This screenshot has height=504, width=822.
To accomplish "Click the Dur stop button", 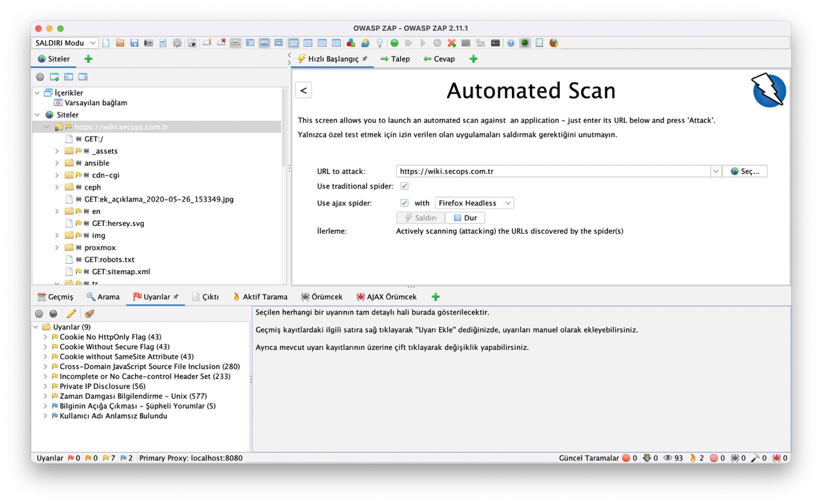I will (465, 218).
